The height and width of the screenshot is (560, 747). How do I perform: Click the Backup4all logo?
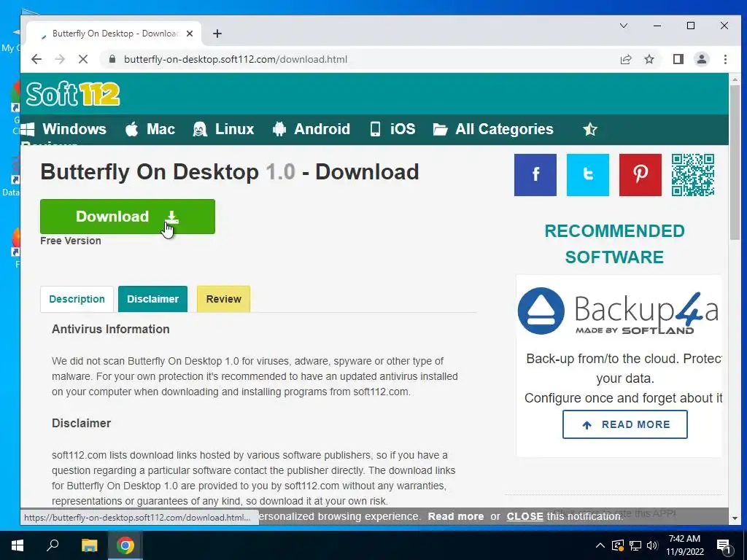tap(618, 311)
